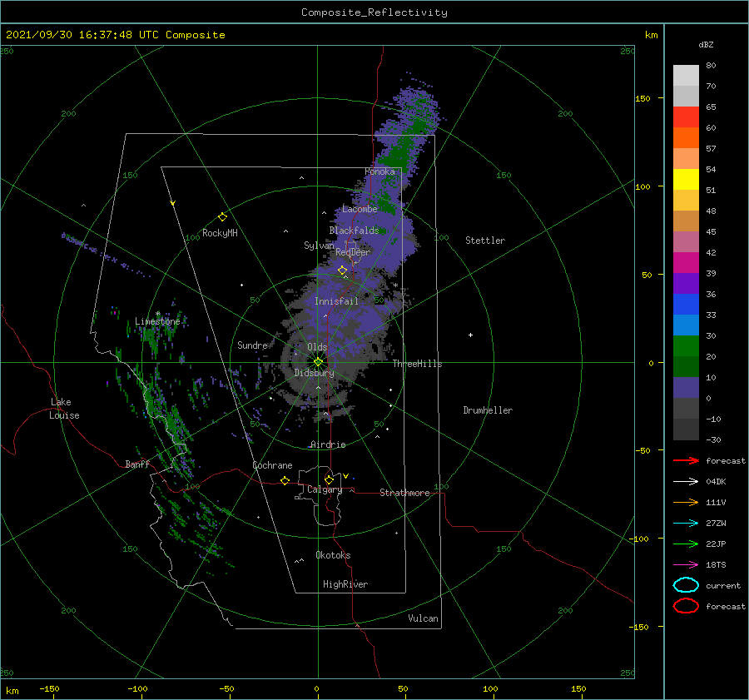Click the dark gray -10 dBZ swatch

pyautogui.click(x=686, y=429)
